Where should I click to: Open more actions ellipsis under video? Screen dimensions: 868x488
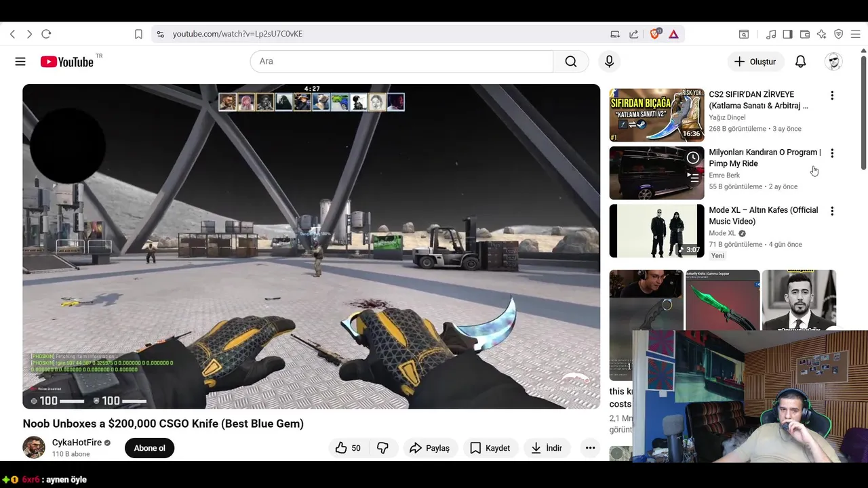[590, 448]
